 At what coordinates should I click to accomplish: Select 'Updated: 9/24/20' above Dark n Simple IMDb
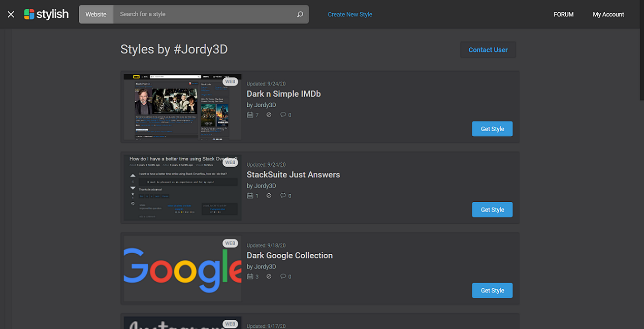click(x=266, y=84)
